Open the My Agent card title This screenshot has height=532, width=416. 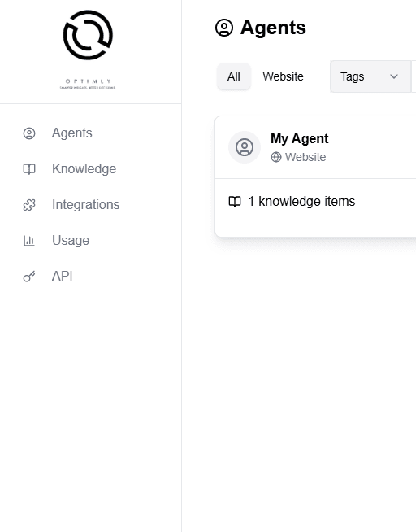pos(300,139)
